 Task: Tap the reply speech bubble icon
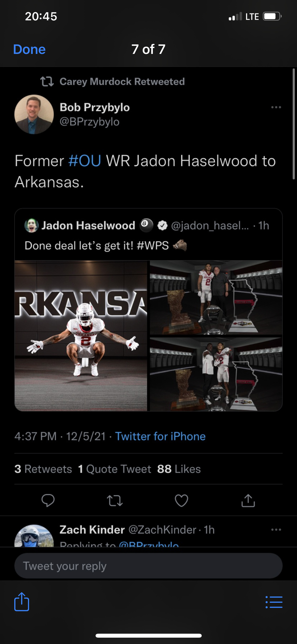point(48,500)
